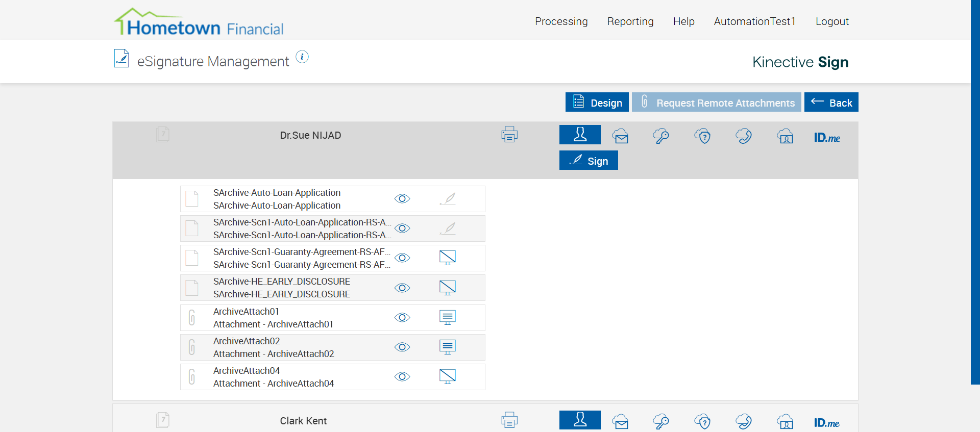Choose the key password icon for Dr.Sue NIJAD

click(661, 136)
